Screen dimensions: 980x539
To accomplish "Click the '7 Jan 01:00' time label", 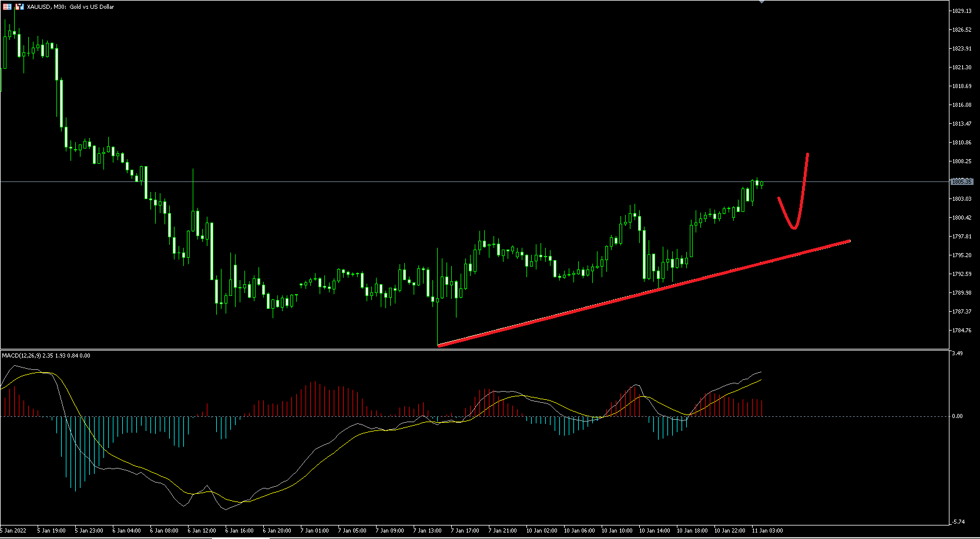I will [x=315, y=531].
